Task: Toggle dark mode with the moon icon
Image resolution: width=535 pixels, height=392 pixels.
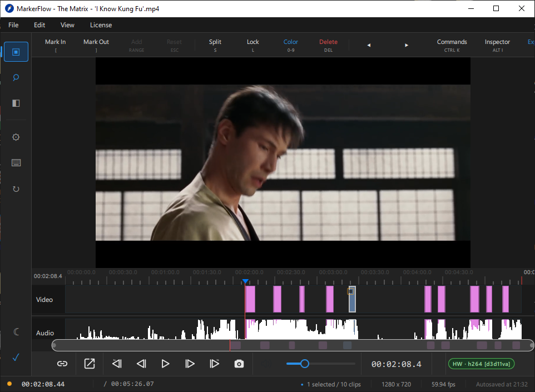Action: pos(16,331)
